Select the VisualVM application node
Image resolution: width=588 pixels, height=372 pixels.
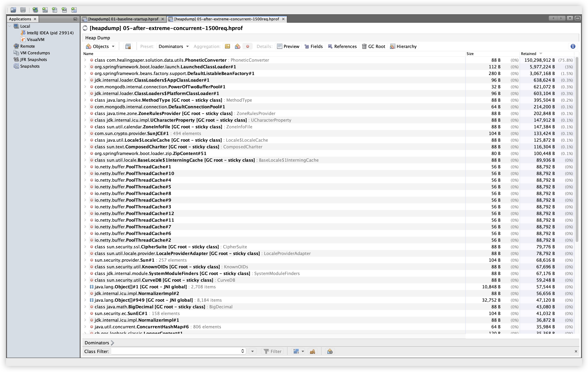coord(35,39)
